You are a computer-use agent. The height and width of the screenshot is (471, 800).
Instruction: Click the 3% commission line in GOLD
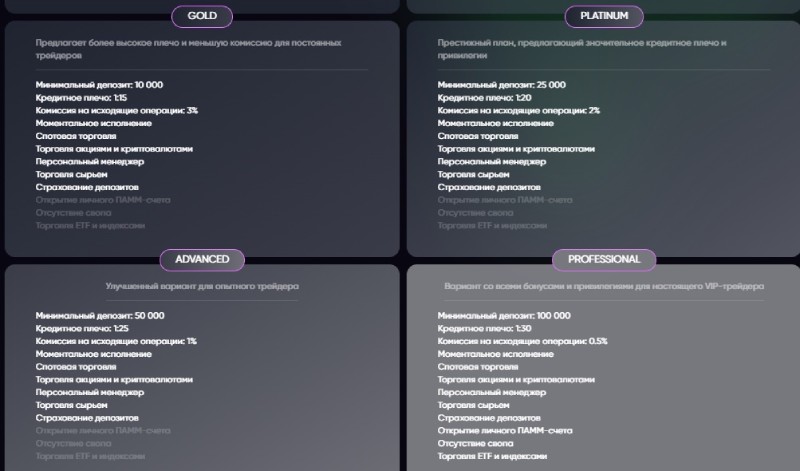116,111
